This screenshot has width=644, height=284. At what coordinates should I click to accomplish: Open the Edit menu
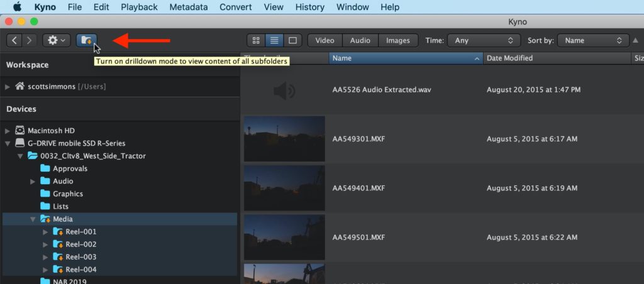point(101,7)
